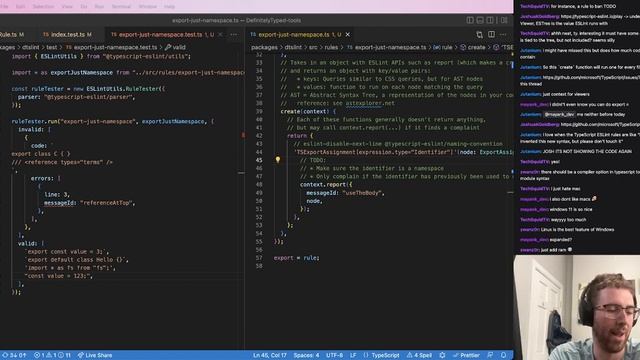Open changes icon in right editor toolbar
Viewport: 640px width, 360px height.
click(480, 35)
